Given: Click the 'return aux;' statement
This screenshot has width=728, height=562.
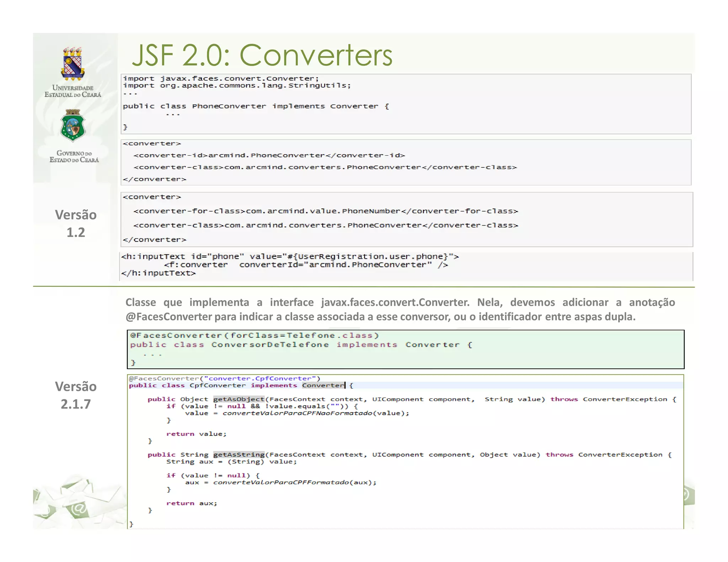Looking at the screenshot, I should 192,503.
